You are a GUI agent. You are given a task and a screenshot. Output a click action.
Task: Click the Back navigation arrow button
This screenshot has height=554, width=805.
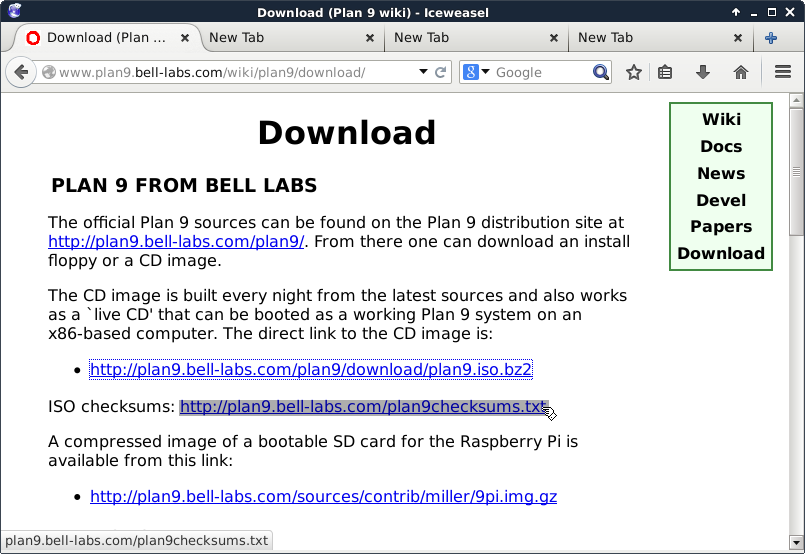pyautogui.click(x=21, y=72)
